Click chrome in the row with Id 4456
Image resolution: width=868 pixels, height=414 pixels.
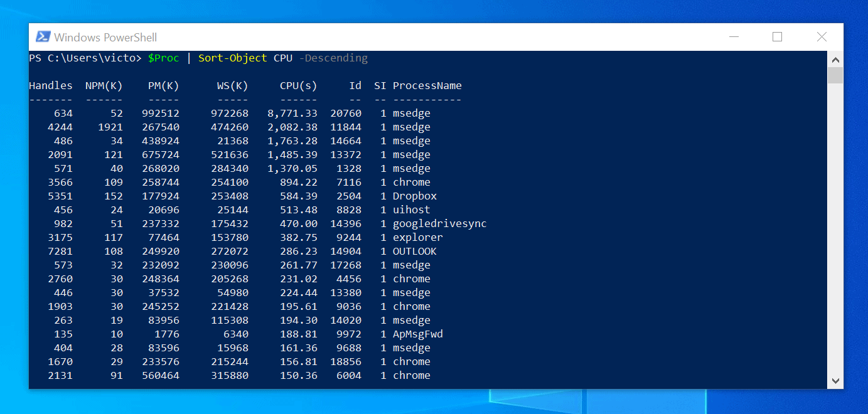click(412, 279)
